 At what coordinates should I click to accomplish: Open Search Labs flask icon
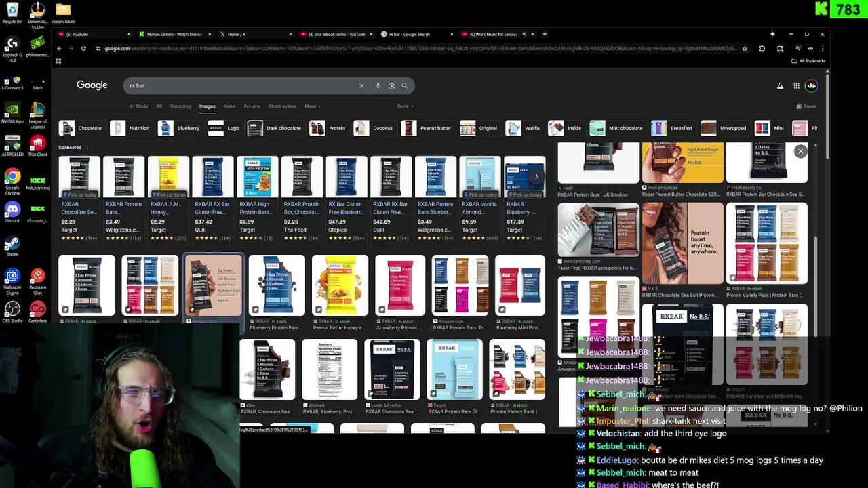[x=780, y=86]
